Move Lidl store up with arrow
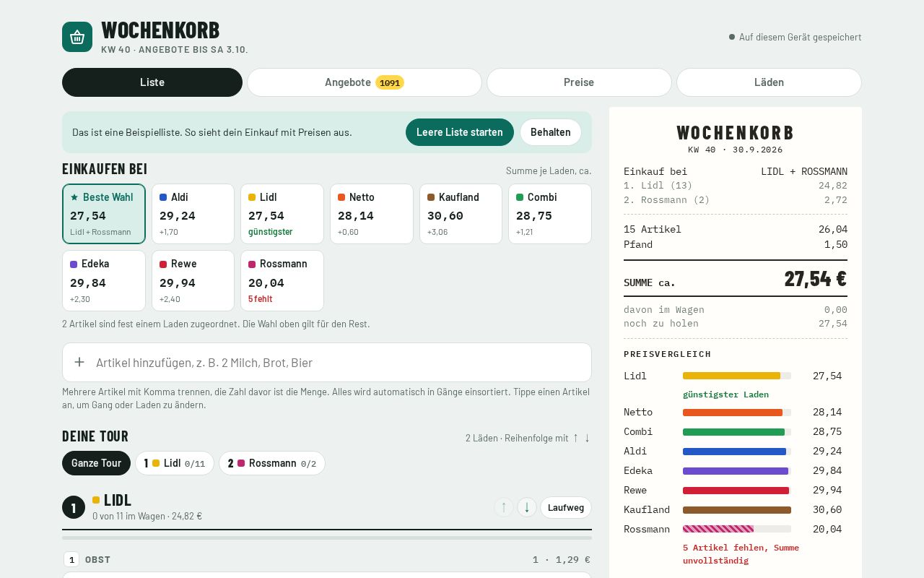 tap(504, 507)
